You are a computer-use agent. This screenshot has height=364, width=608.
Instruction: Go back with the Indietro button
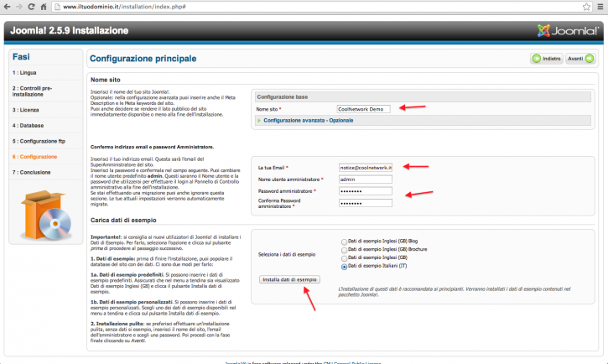[x=546, y=59]
